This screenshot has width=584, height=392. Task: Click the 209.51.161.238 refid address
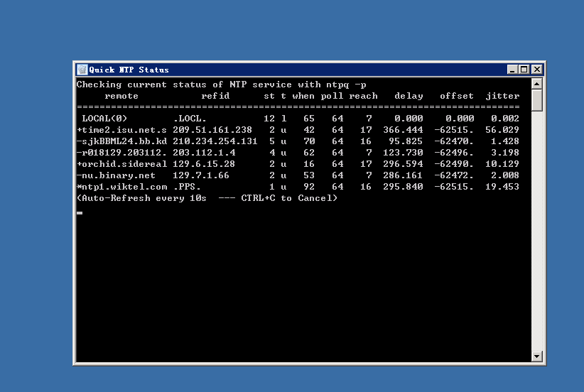coord(212,130)
